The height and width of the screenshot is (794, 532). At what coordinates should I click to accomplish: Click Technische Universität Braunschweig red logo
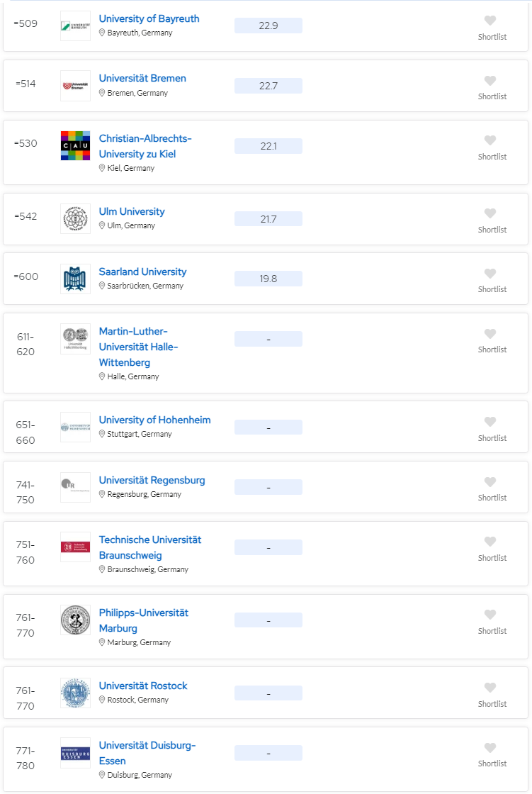tap(75, 547)
